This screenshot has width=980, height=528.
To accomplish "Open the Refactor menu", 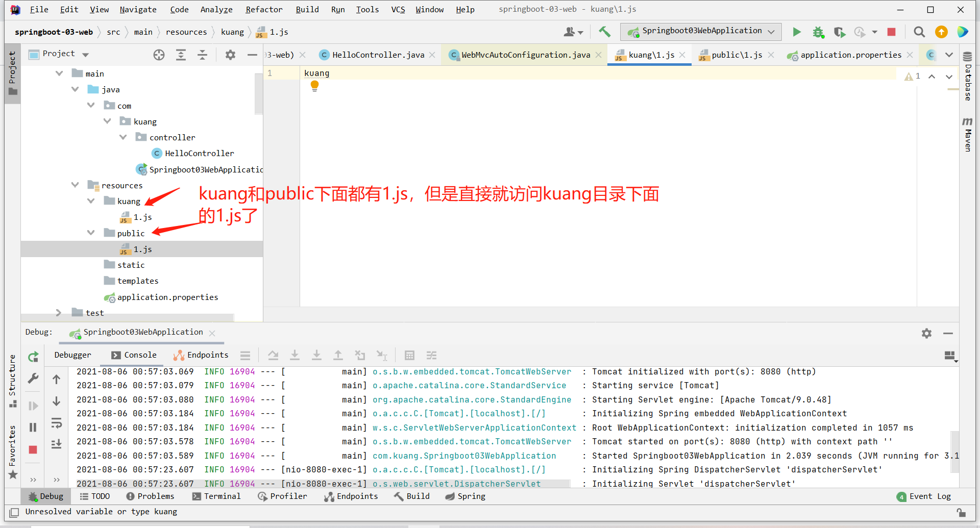I will 264,9.
